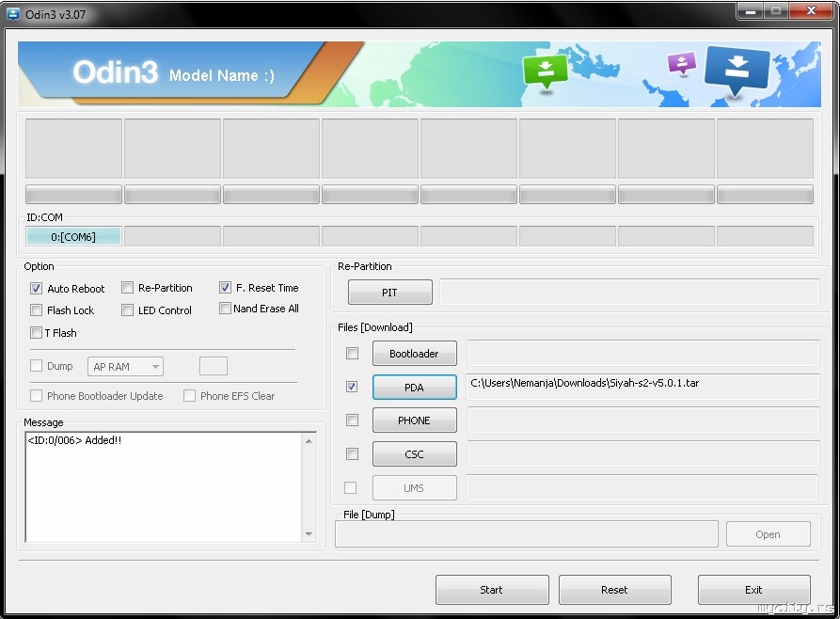Enable Nand Erase All option
Viewport: 840px width, 619px height.
(x=225, y=309)
